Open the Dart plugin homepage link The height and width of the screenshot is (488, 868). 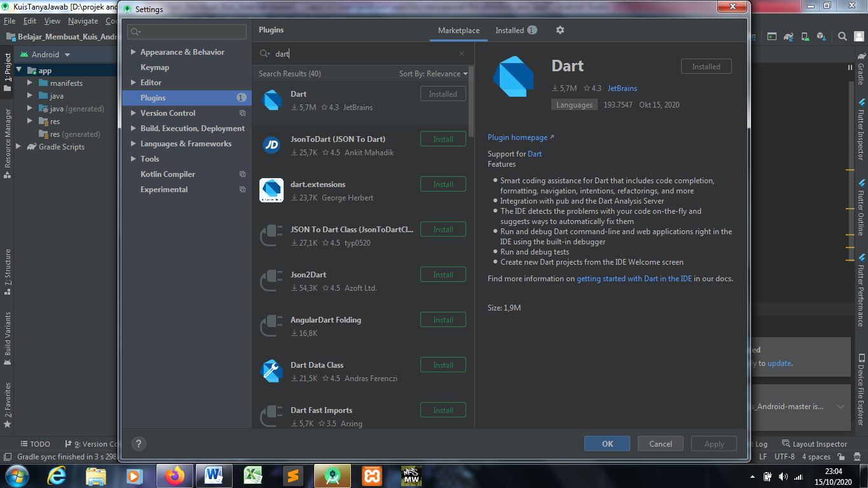tap(517, 137)
